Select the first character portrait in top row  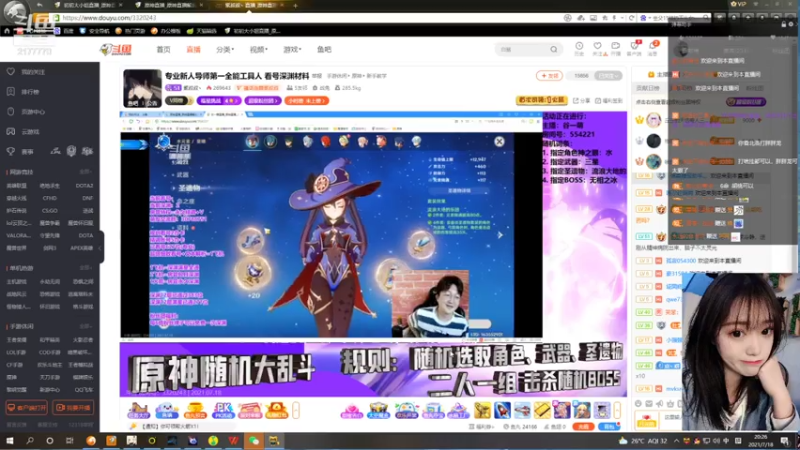click(252, 141)
